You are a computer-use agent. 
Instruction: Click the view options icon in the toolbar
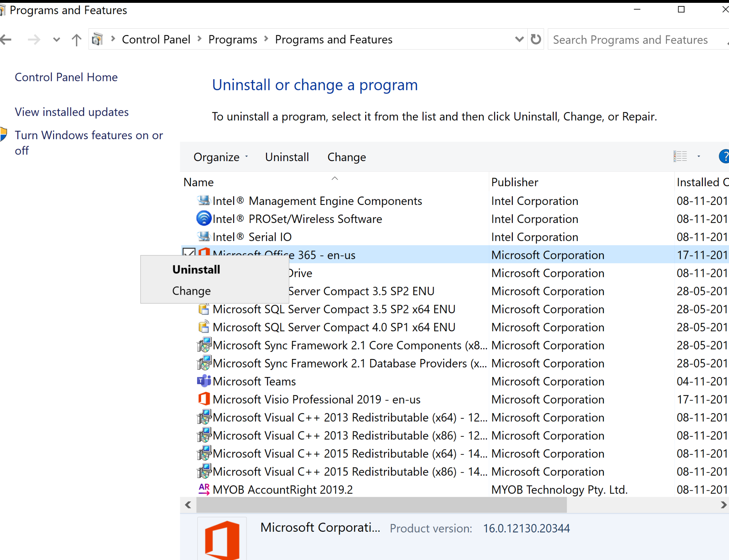680,157
